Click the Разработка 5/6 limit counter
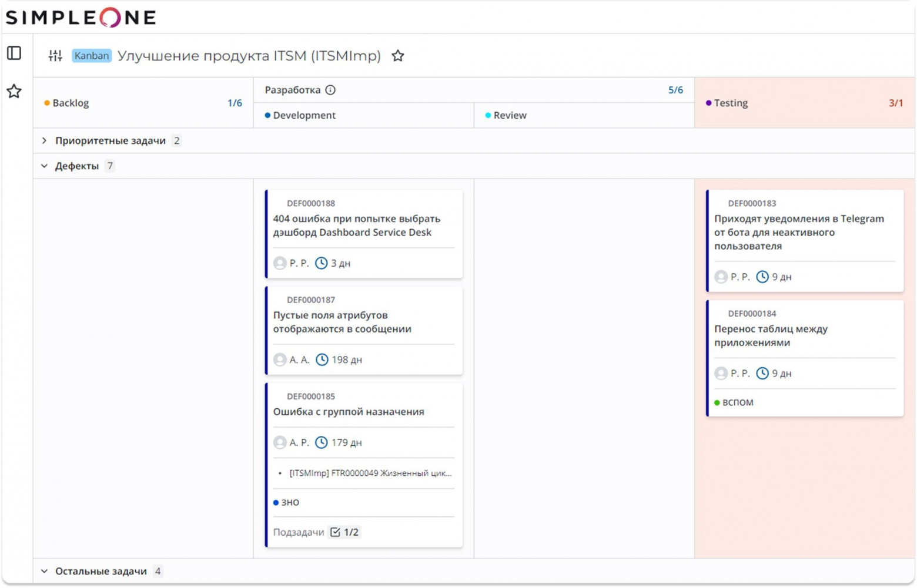917x588 pixels. point(675,90)
